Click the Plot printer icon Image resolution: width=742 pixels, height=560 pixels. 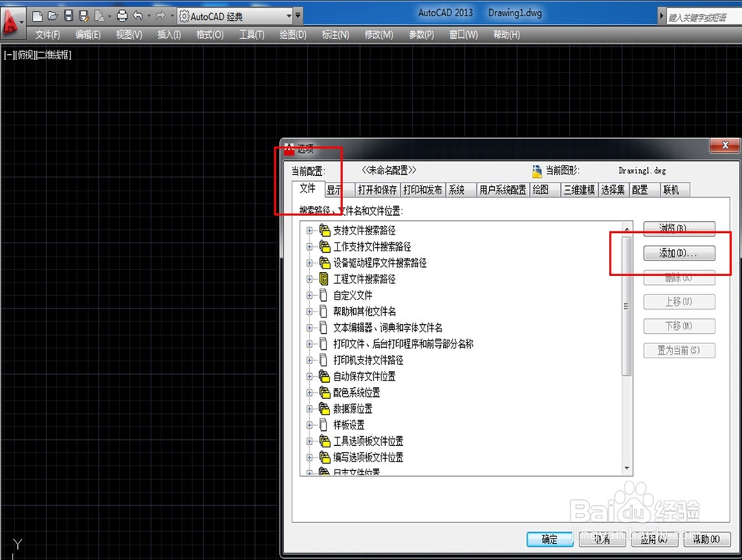pyautogui.click(x=122, y=16)
